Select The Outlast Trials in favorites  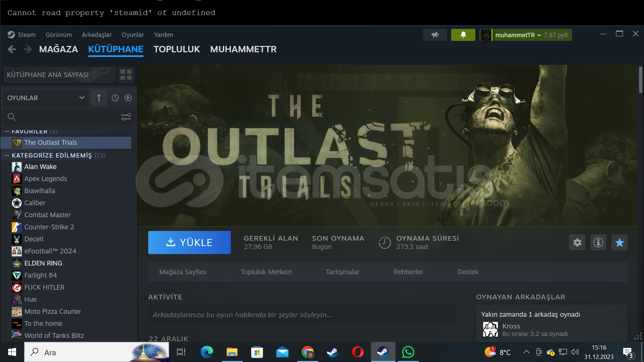pyautogui.click(x=66, y=142)
